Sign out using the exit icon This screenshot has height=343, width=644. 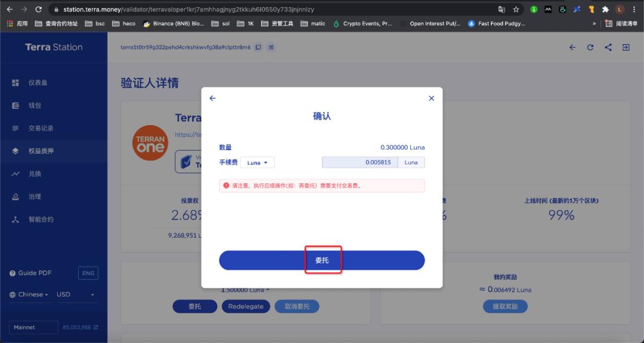click(627, 47)
